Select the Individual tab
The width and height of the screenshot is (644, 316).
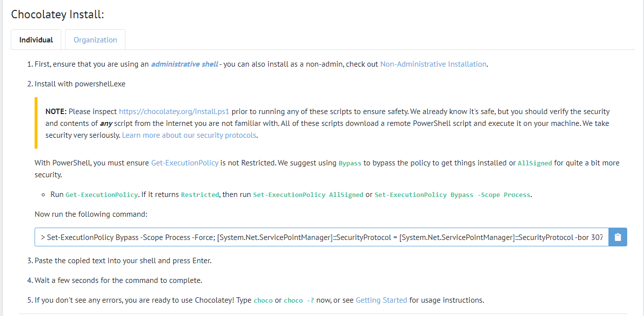[36, 39]
